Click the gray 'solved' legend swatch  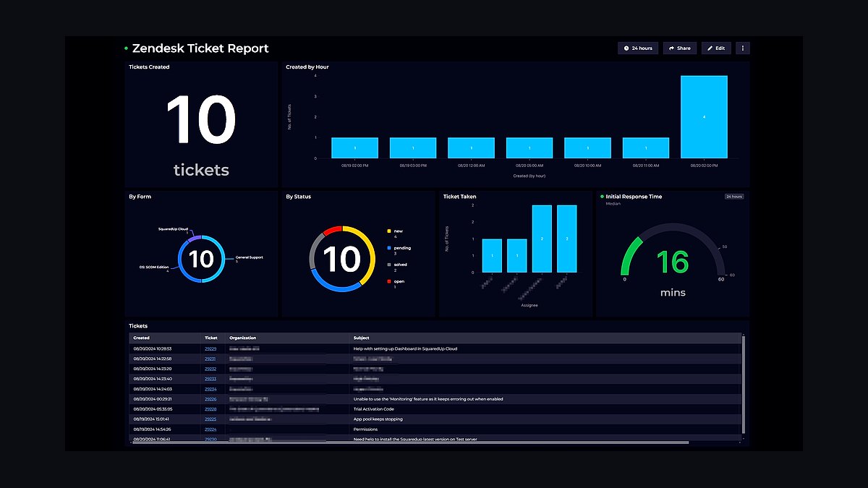[389, 265]
